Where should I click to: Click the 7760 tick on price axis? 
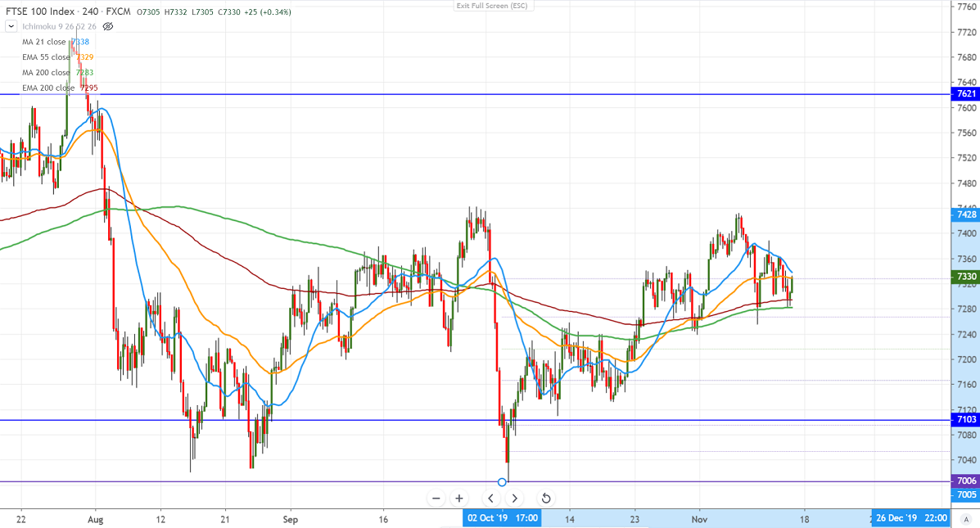(966, 7)
